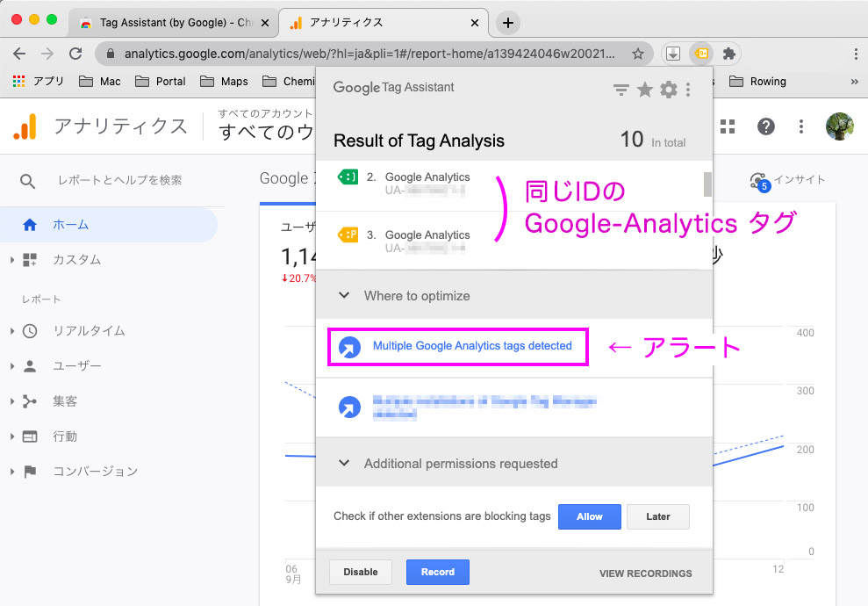Open the blurred second optimization suggestion link
The image size is (868, 606).
tap(484, 408)
